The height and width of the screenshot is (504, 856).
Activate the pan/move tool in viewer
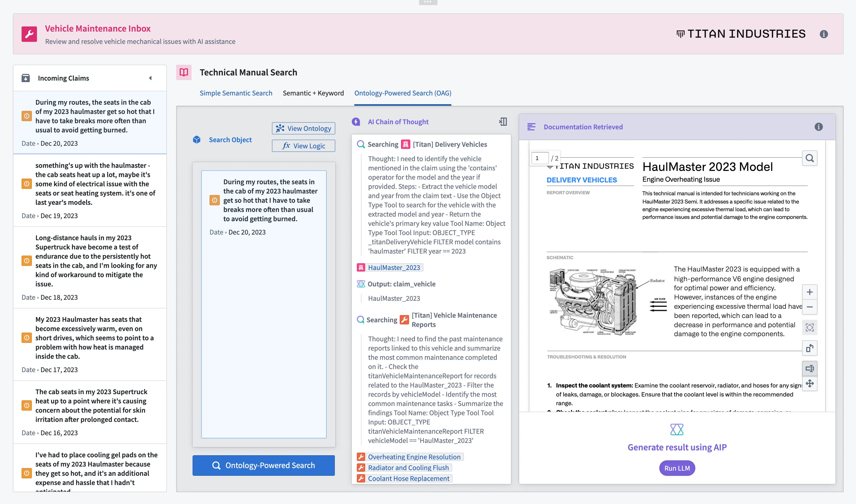(x=810, y=383)
